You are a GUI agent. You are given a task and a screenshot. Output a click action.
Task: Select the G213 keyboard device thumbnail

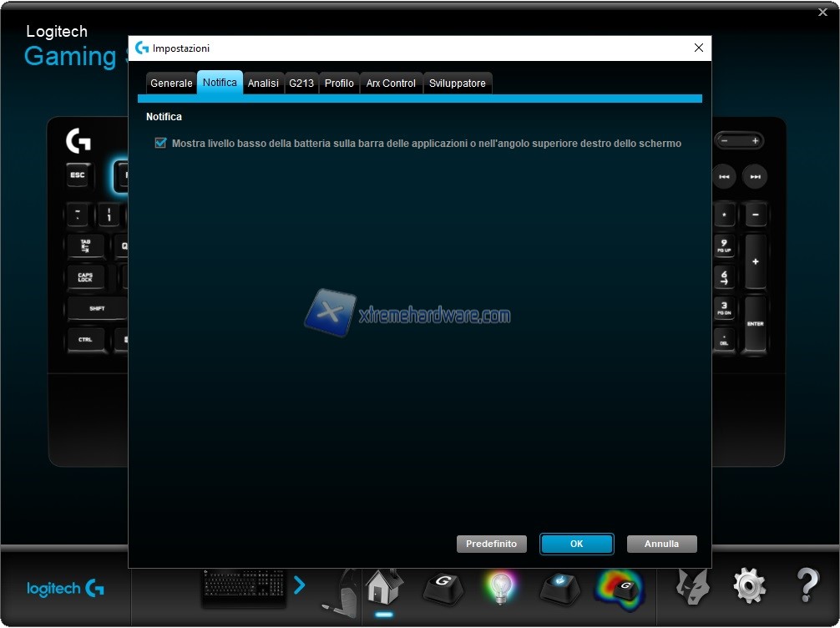pos(244,588)
